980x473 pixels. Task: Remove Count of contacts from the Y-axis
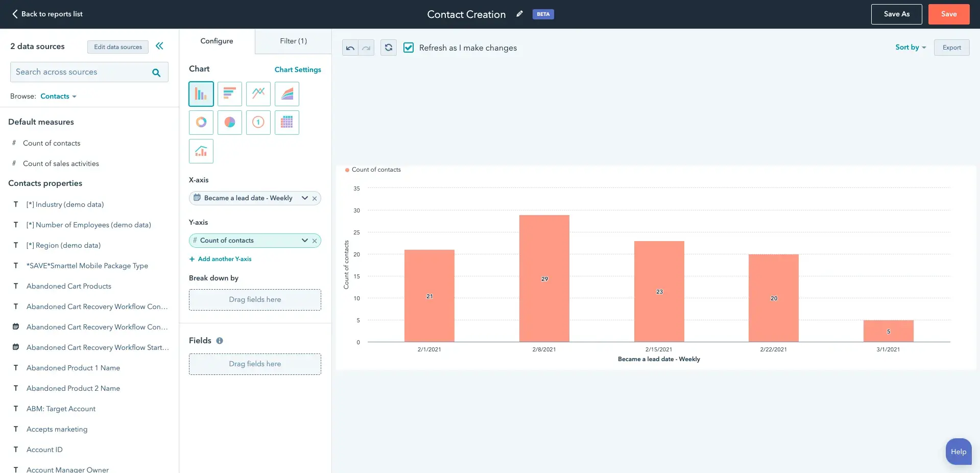(315, 240)
